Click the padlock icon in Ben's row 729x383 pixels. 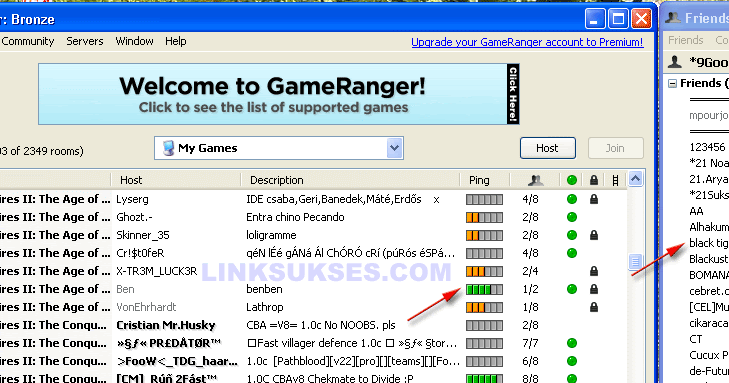coord(594,289)
